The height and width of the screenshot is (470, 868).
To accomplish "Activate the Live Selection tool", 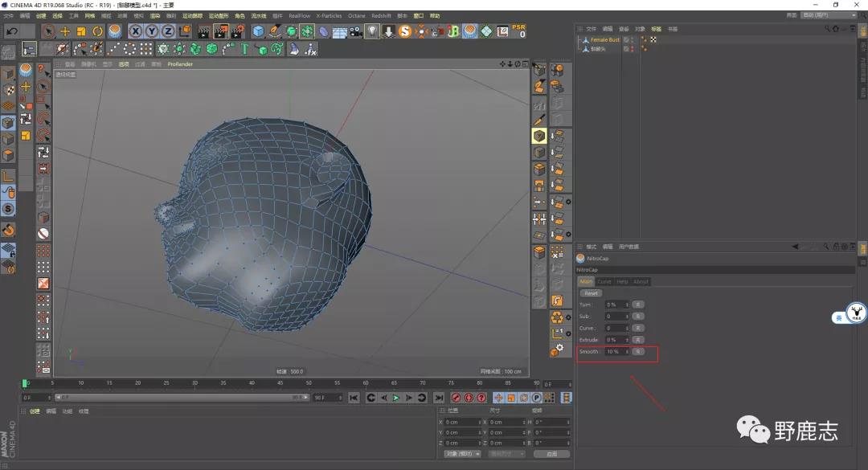I will pos(49,31).
